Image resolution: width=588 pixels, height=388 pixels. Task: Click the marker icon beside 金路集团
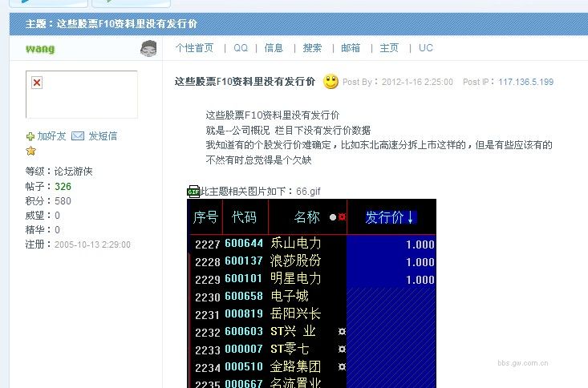point(342,366)
